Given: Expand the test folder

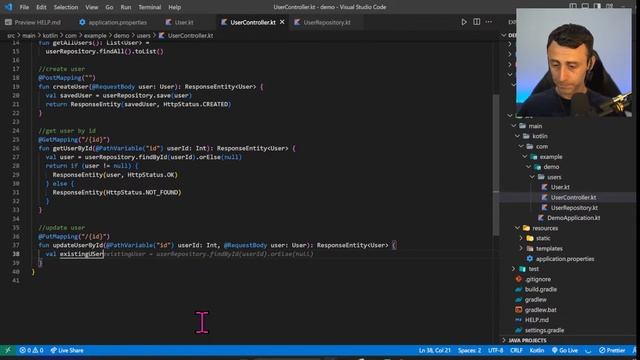Looking at the screenshot, I should pos(514,269).
